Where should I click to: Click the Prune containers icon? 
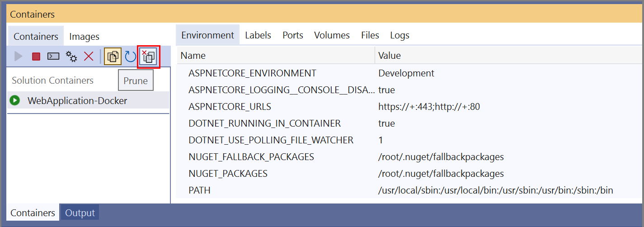(x=148, y=57)
